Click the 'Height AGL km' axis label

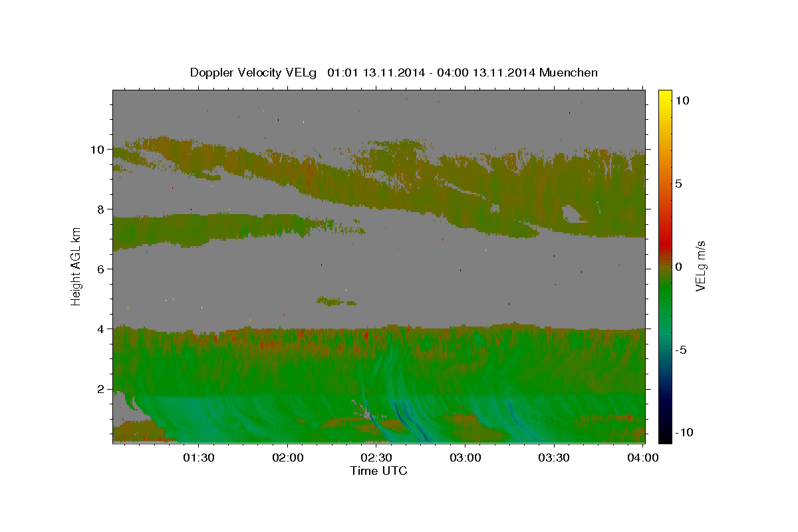click(x=76, y=267)
